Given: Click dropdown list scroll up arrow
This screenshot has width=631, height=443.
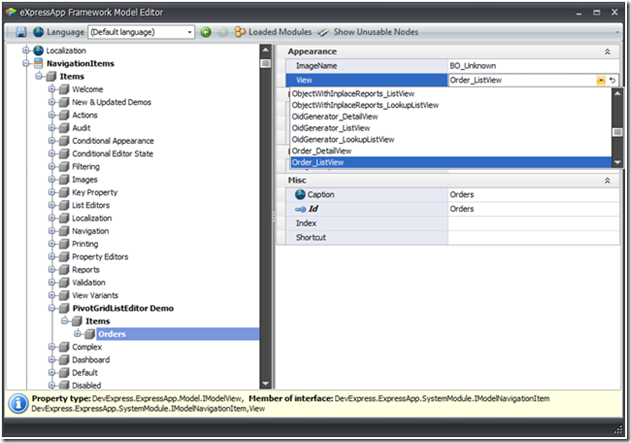Looking at the screenshot, I should click(x=617, y=93).
